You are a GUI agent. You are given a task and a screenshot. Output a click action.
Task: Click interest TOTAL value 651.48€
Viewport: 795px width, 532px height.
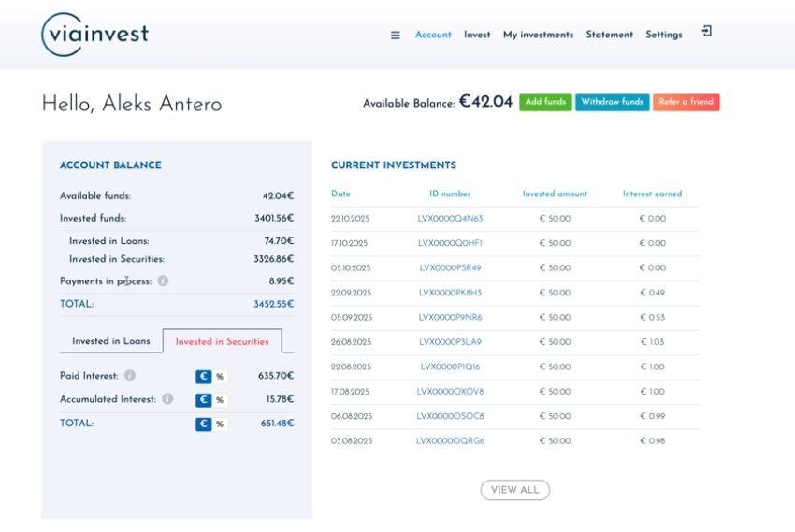pos(277,423)
